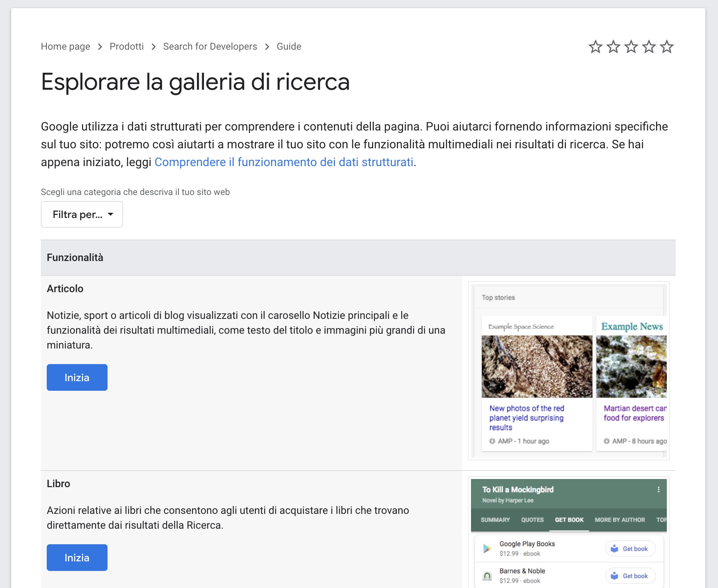Click the 'Esplorare la galleria di ricerca' title
The height and width of the screenshot is (588, 718).
pos(195,82)
